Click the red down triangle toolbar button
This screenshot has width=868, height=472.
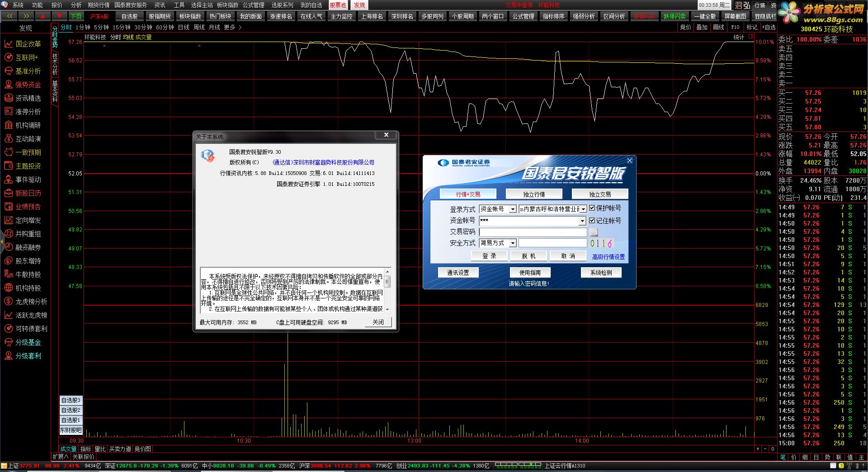pos(60,16)
